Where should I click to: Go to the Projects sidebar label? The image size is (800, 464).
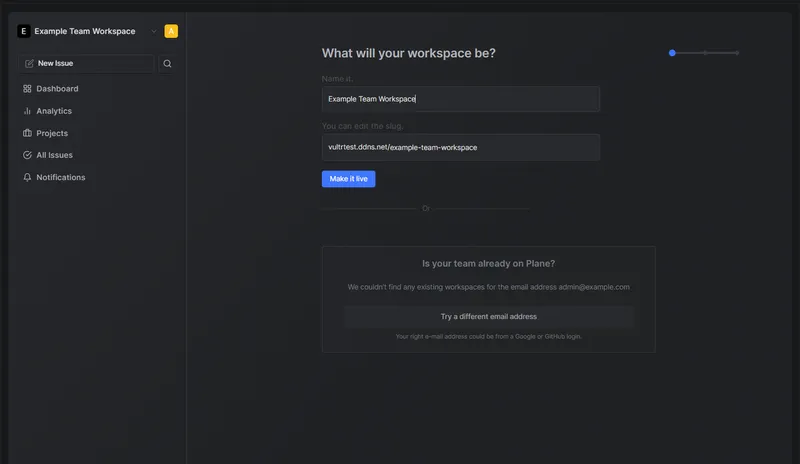pos(52,133)
